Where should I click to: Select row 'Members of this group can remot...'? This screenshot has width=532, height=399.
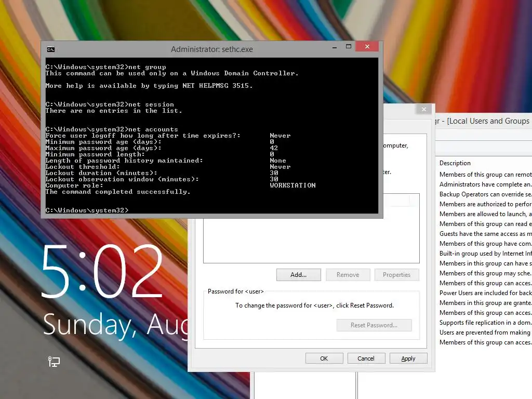click(485, 175)
